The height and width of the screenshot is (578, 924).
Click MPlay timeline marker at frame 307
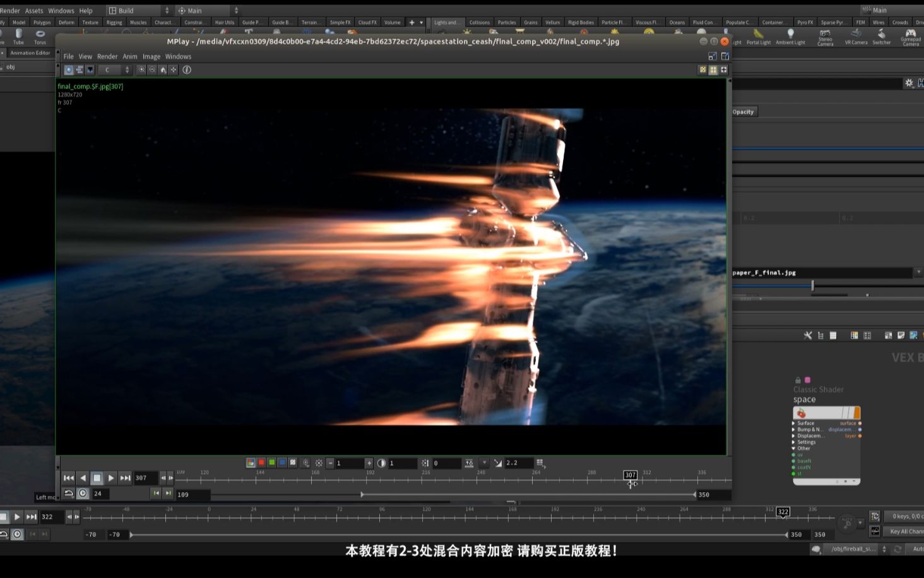[631, 475]
